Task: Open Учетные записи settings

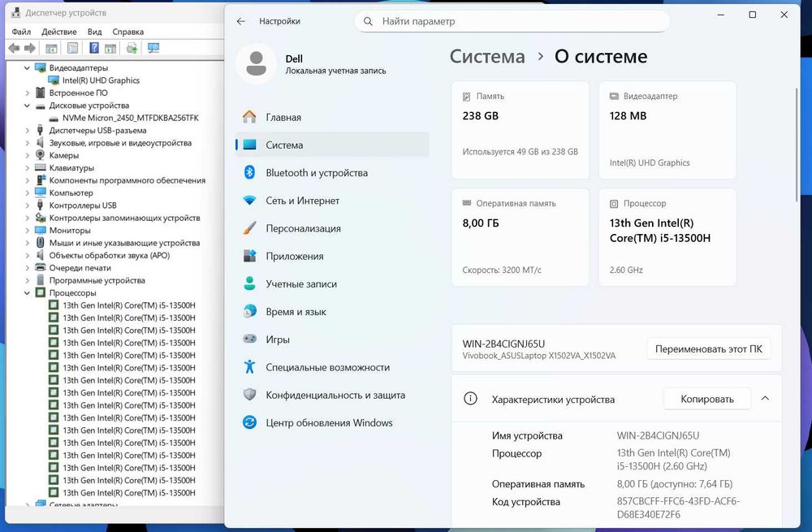Action: (332, 284)
